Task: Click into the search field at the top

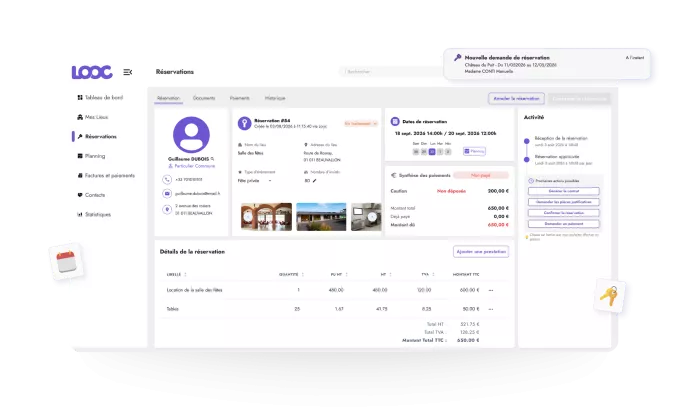Action: point(391,71)
